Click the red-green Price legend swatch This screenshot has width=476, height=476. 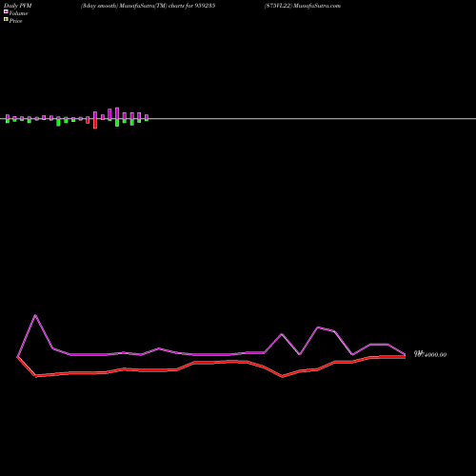pos(6,19)
